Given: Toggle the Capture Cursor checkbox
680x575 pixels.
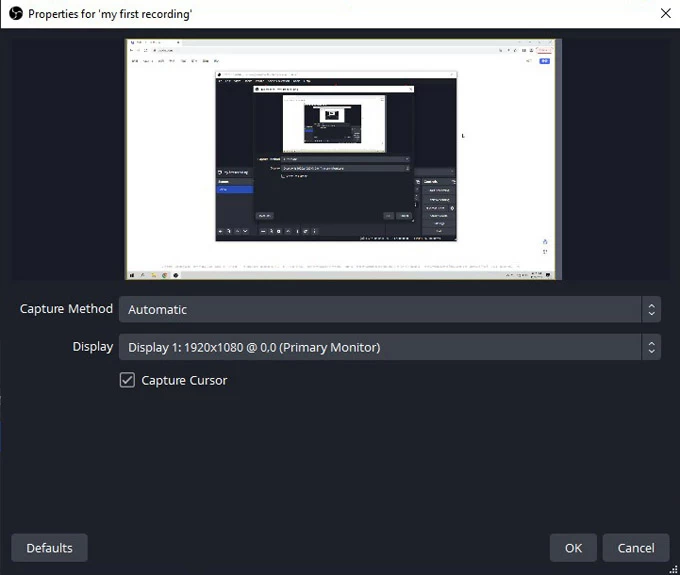Looking at the screenshot, I should point(127,380).
